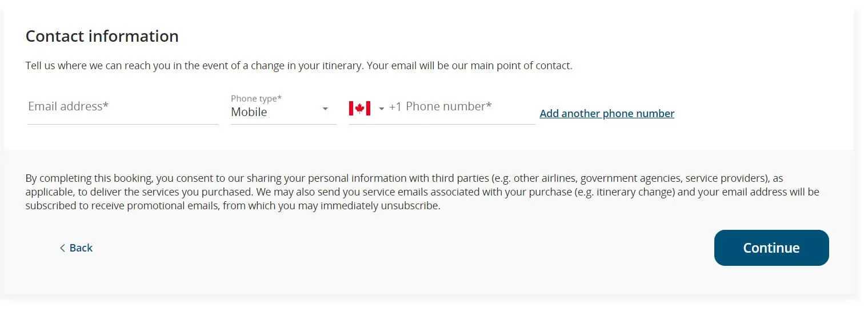The image size is (868, 315).
Task: Click the left chevron beside Back
Action: (62, 248)
